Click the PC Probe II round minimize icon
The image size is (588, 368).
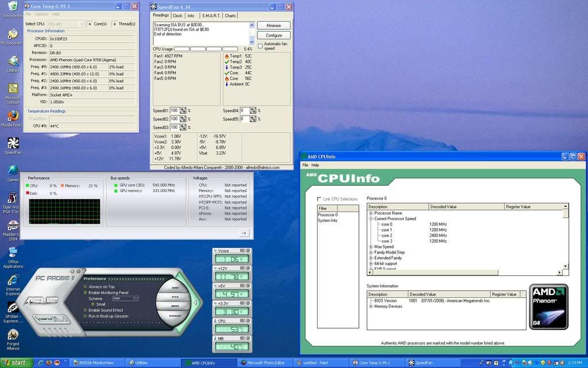(72, 271)
